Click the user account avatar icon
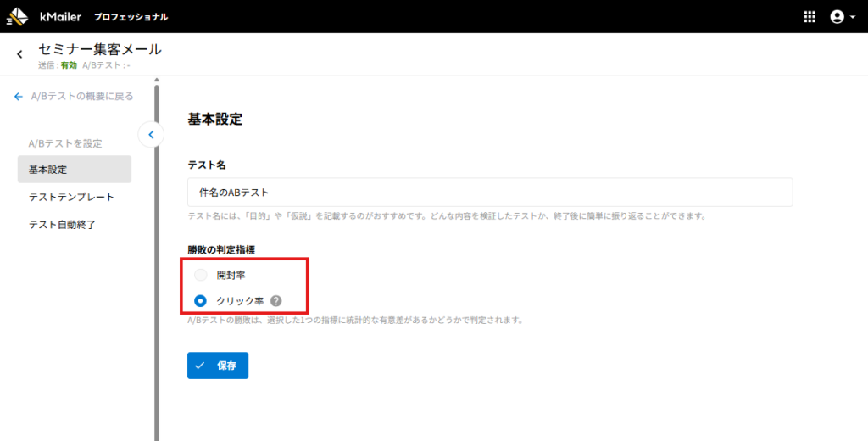 coord(837,17)
